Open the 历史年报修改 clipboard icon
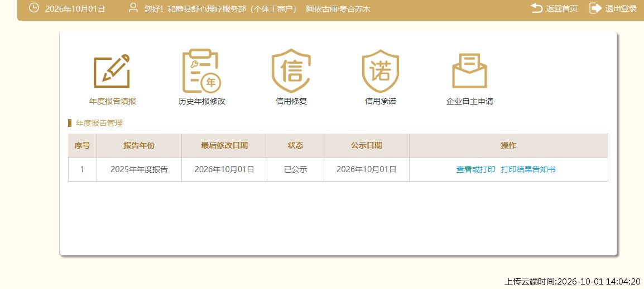The height and width of the screenshot is (289, 644). point(201,71)
